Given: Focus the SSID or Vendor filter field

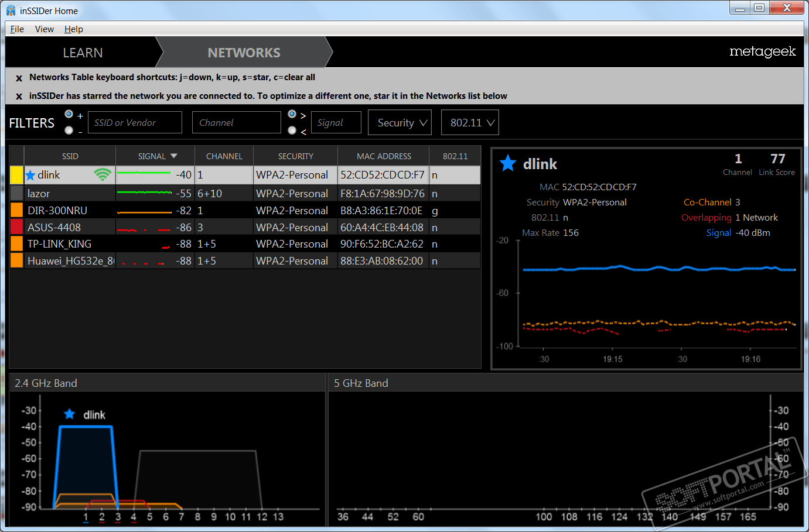Looking at the screenshot, I should click(135, 122).
